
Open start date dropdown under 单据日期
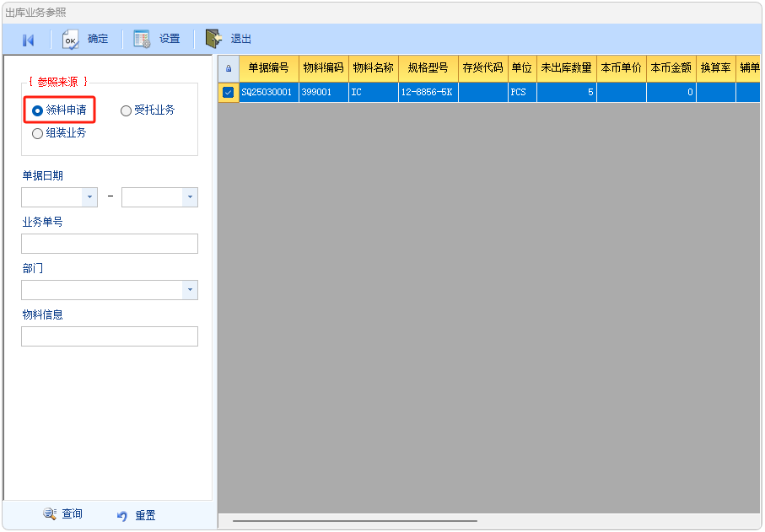click(89, 197)
